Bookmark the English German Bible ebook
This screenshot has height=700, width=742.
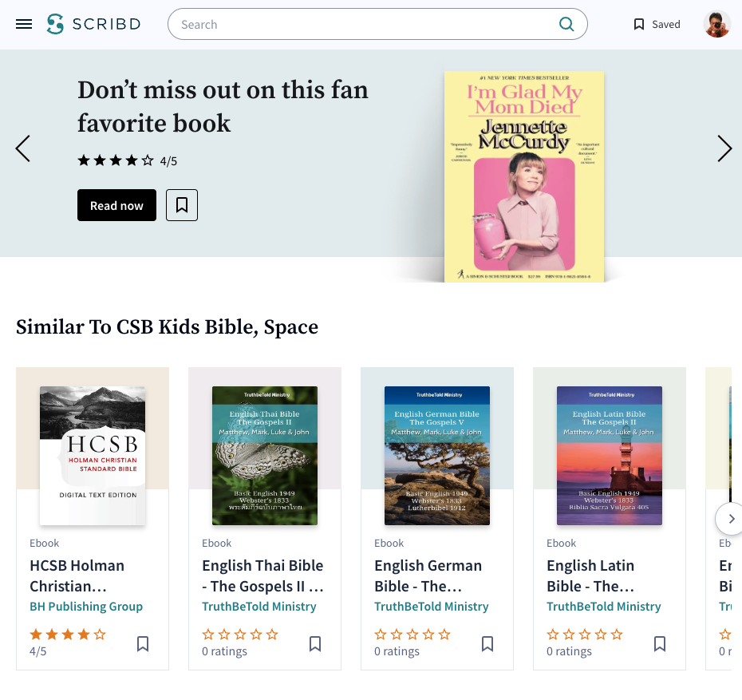click(x=487, y=643)
